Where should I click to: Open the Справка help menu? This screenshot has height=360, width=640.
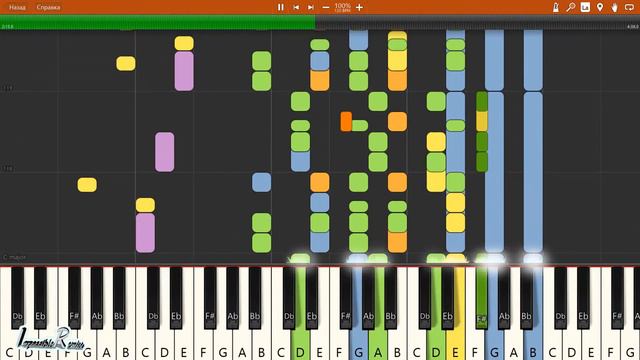(x=48, y=7)
